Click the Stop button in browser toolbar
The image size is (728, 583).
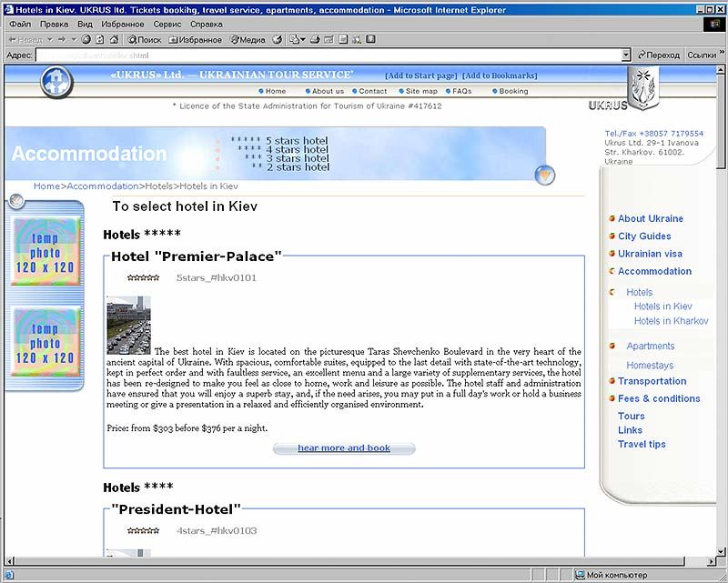click(x=86, y=40)
